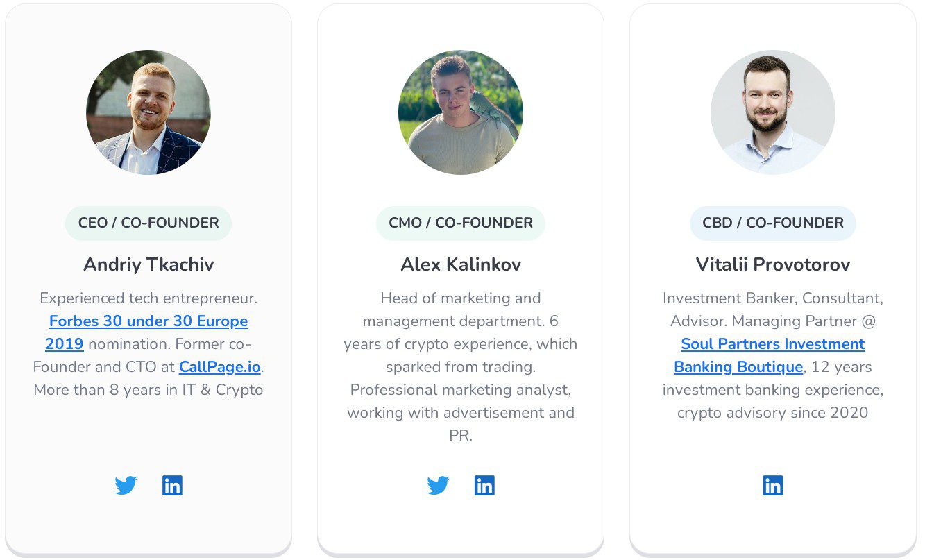Follow the Forbes 30 under 30 Europe link

(148, 321)
